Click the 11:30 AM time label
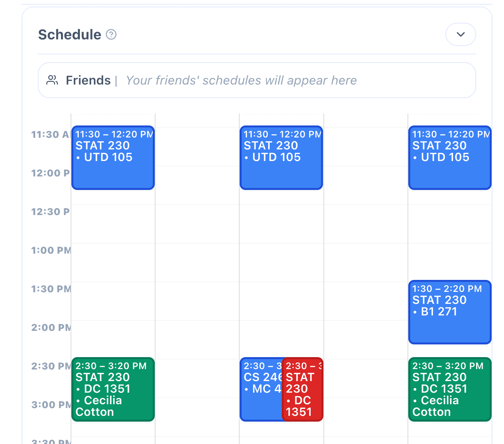Image resolution: width=504 pixels, height=444 pixels. (51, 135)
